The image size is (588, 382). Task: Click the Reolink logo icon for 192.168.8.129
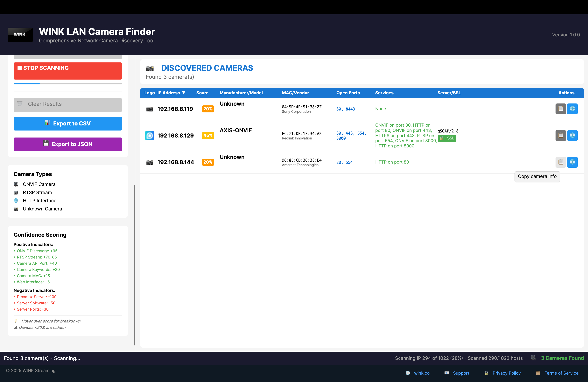(x=150, y=135)
